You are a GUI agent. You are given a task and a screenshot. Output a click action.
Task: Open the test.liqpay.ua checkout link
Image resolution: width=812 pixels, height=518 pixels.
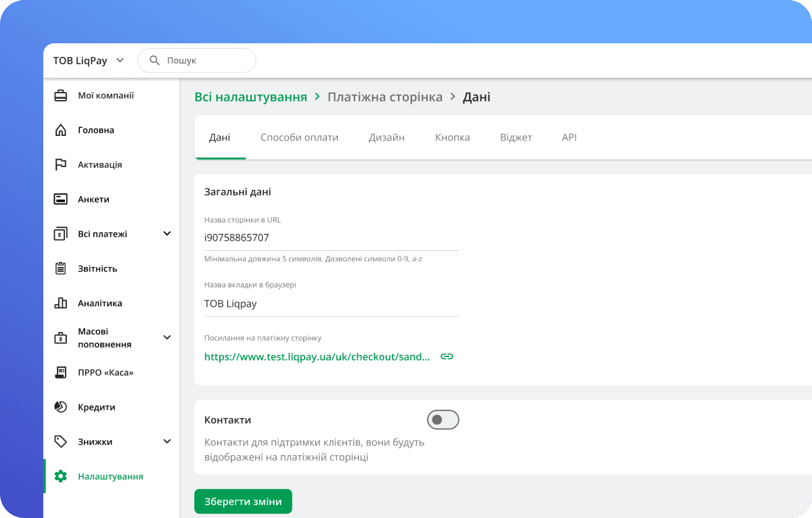tap(318, 356)
